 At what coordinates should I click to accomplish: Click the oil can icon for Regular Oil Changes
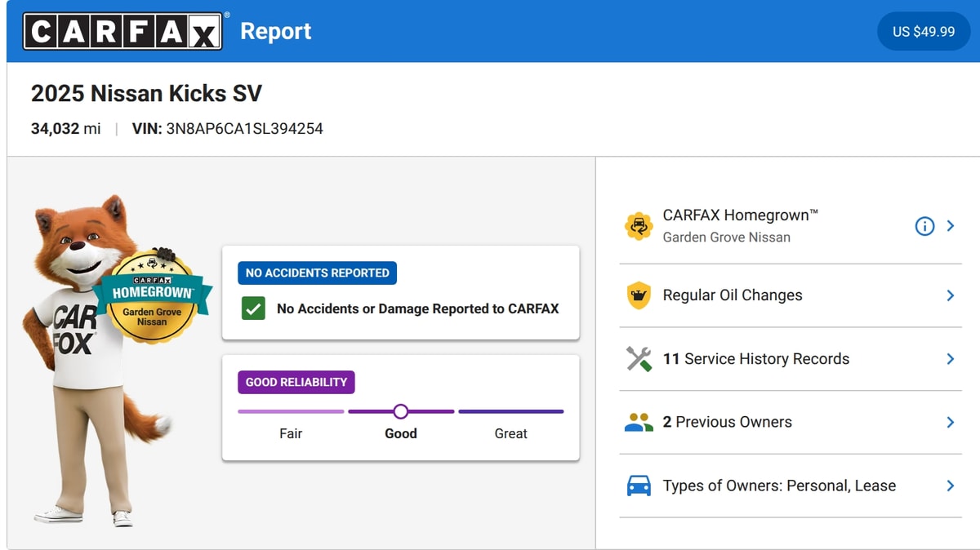tap(639, 295)
